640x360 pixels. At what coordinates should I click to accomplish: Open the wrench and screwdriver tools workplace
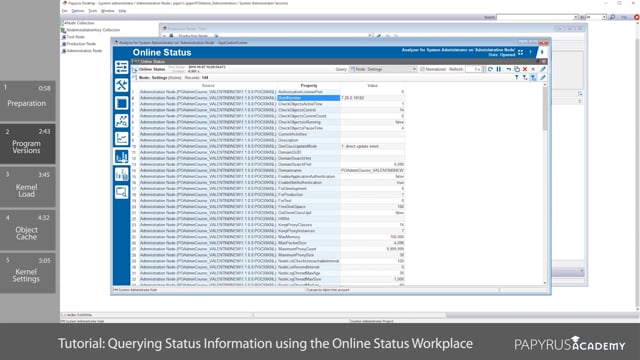pyautogui.click(x=121, y=85)
